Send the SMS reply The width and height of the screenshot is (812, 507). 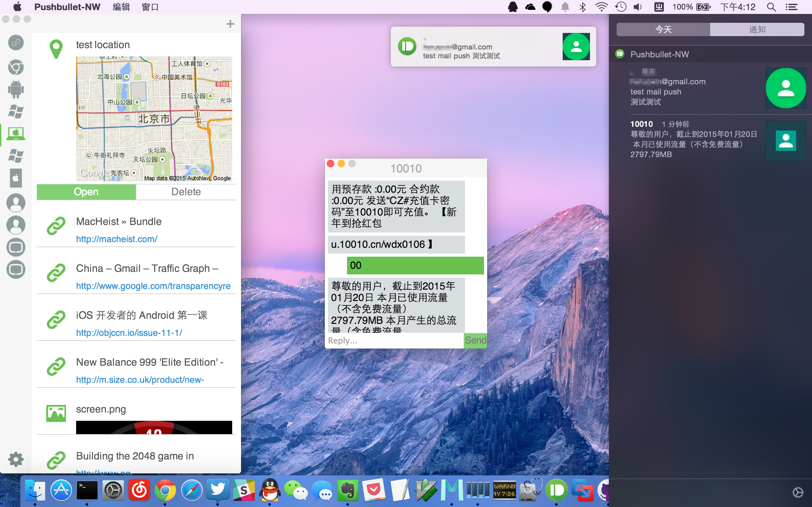tap(475, 340)
